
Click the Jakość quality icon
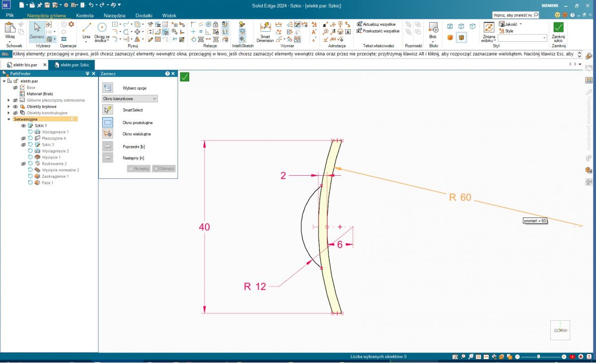pyautogui.click(x=501, y=24)
